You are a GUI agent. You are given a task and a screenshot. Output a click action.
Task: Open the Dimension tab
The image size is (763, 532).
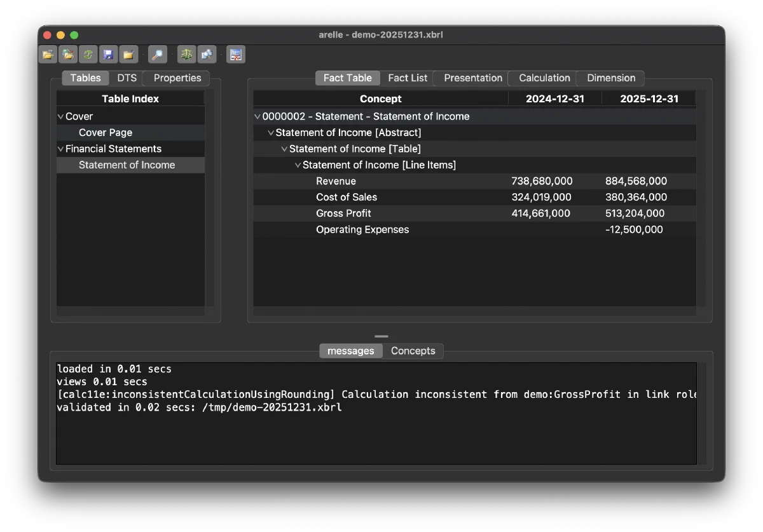click(611, 78)
